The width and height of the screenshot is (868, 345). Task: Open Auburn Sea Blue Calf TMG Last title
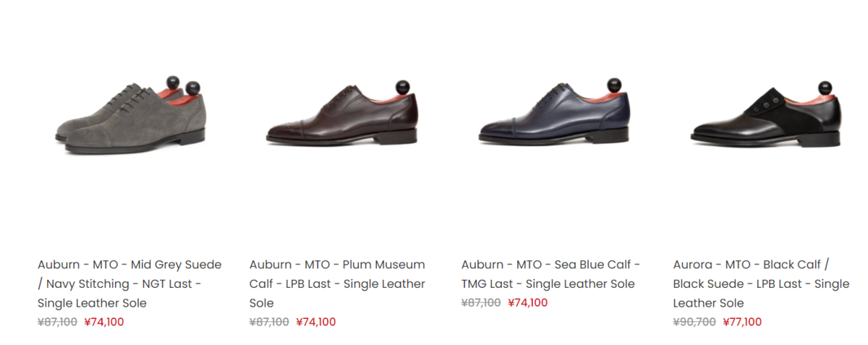tap(550, 274)
